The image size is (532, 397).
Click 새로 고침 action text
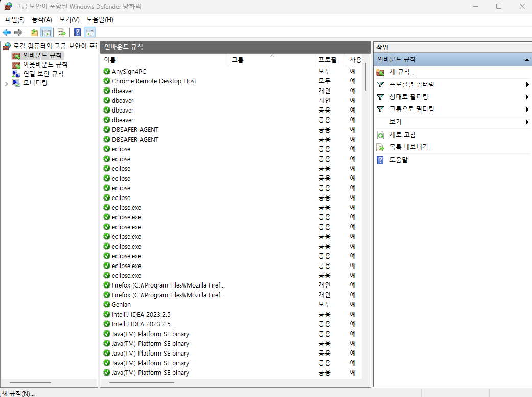402,135
